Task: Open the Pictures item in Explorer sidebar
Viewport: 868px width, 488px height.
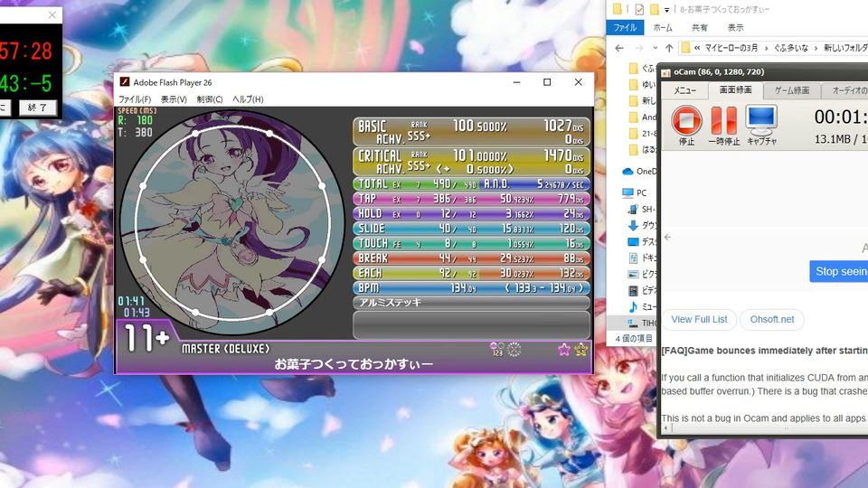Action: click(x=641, y=274)
